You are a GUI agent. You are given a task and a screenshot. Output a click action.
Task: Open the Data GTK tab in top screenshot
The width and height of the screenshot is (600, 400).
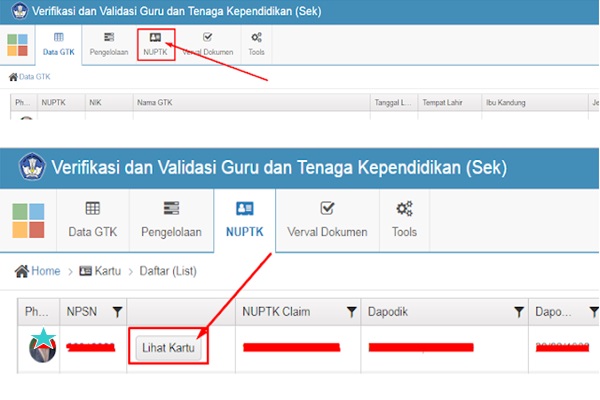(59, 45)
